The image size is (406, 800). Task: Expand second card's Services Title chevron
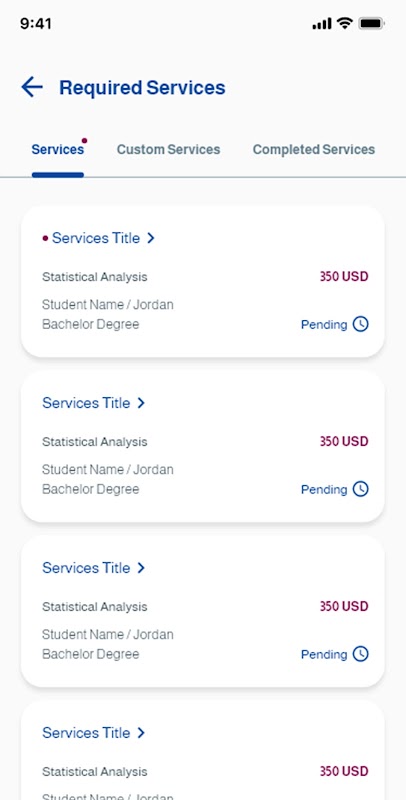(x=141, y=403)
